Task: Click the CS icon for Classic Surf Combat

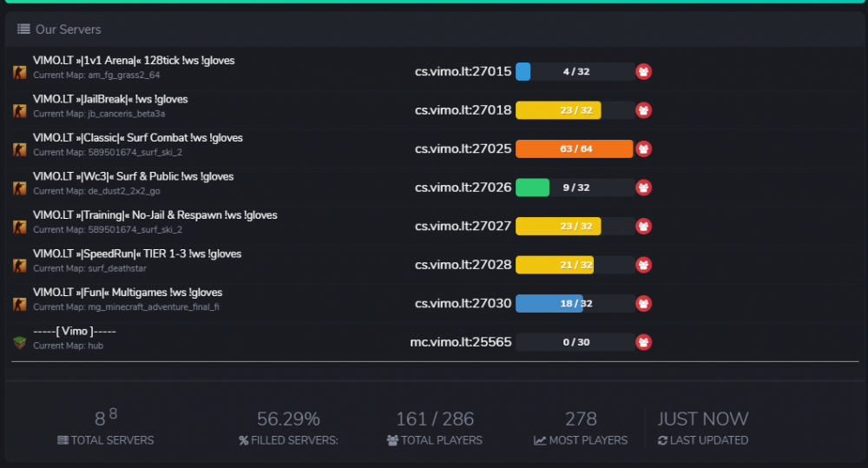Action: tap(20, 149)
